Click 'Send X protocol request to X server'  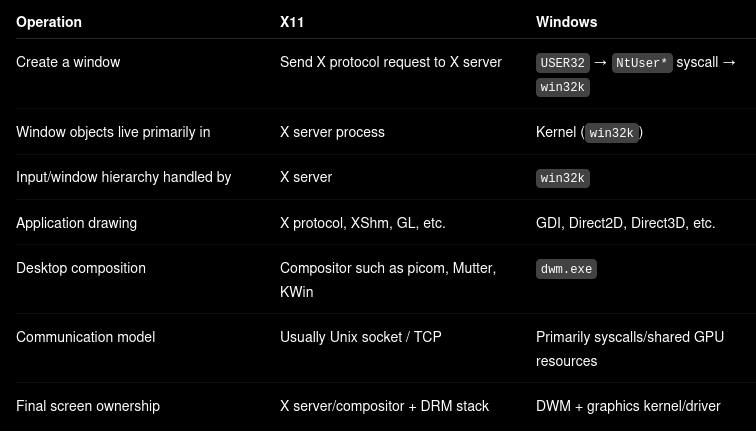tap(391, 62)
